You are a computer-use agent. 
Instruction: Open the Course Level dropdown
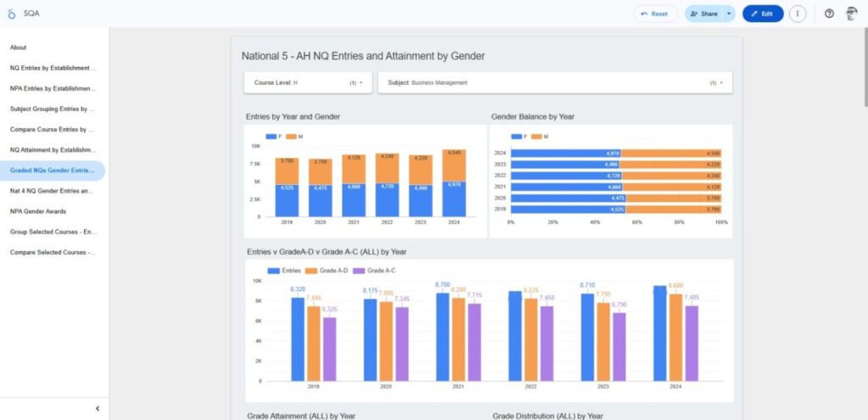(x=308, y=83)
